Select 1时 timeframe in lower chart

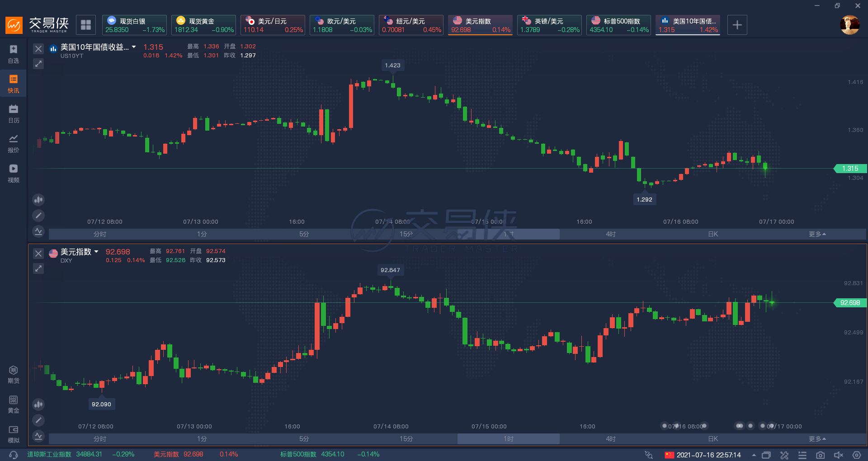509,439
